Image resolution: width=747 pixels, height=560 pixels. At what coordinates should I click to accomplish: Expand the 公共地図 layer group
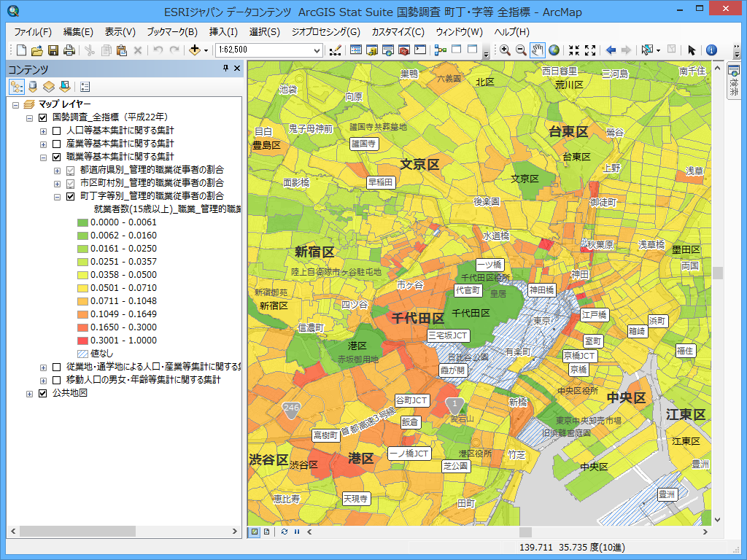30,393
